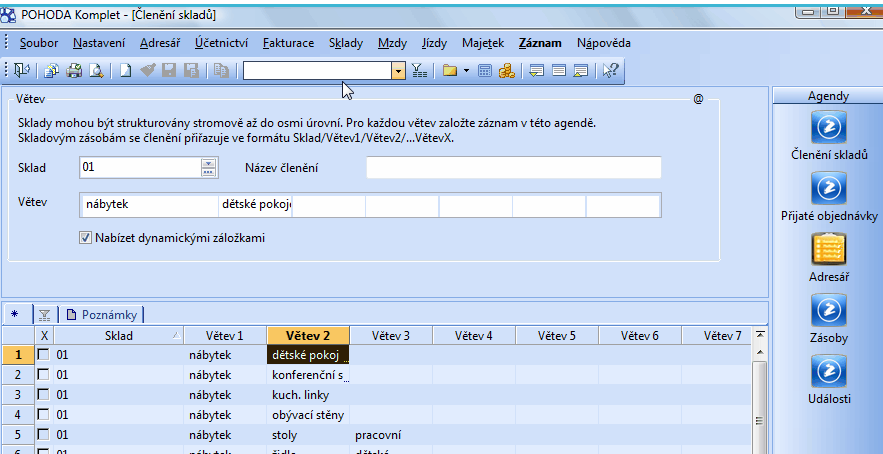
Task: Select the cell kuch. linky
Action: click(x=308, y=395)
